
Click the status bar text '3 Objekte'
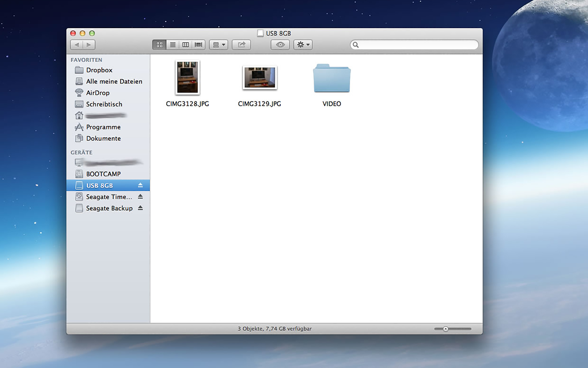250,329
